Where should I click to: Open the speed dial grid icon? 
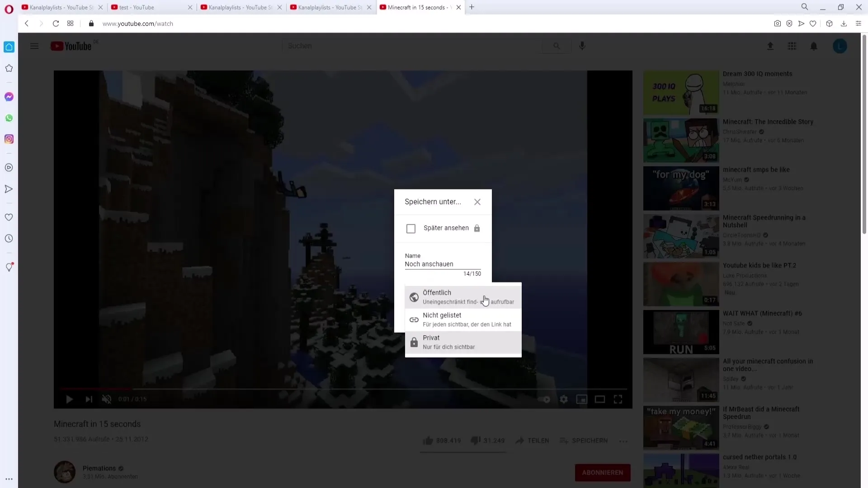coord(70,23)
